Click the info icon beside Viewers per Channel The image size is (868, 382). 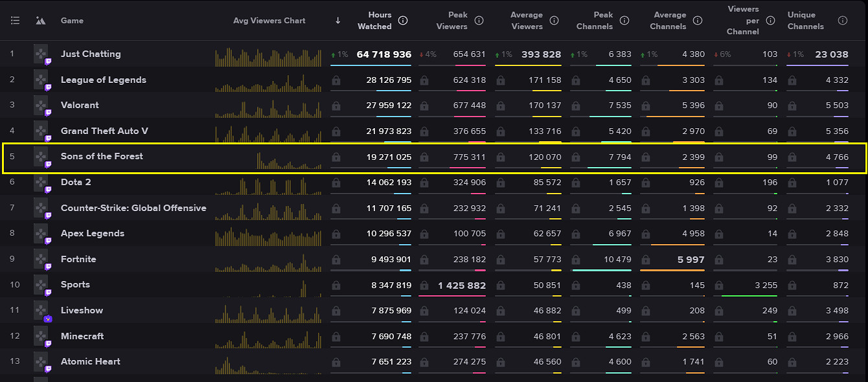click(x=770, y=21)
